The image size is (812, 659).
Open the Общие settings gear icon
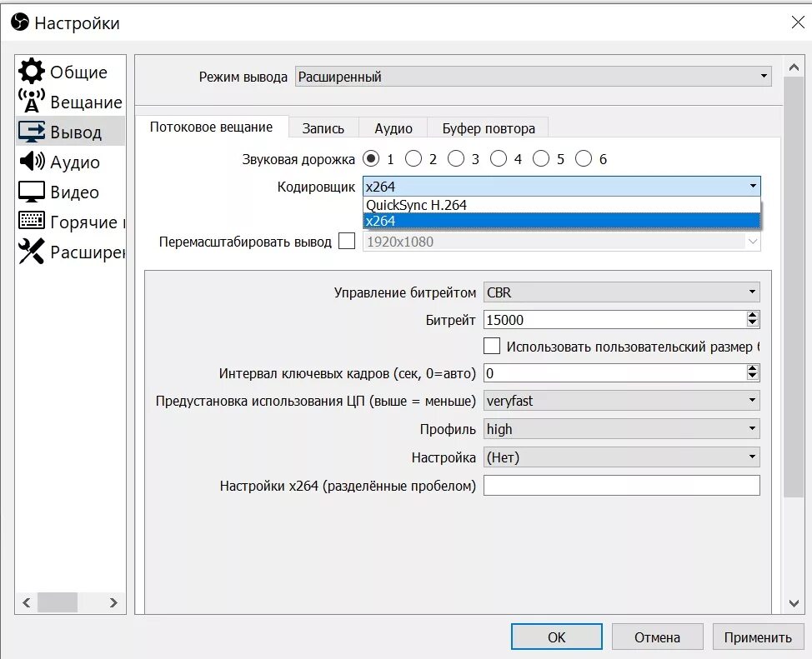coord(32,72)
